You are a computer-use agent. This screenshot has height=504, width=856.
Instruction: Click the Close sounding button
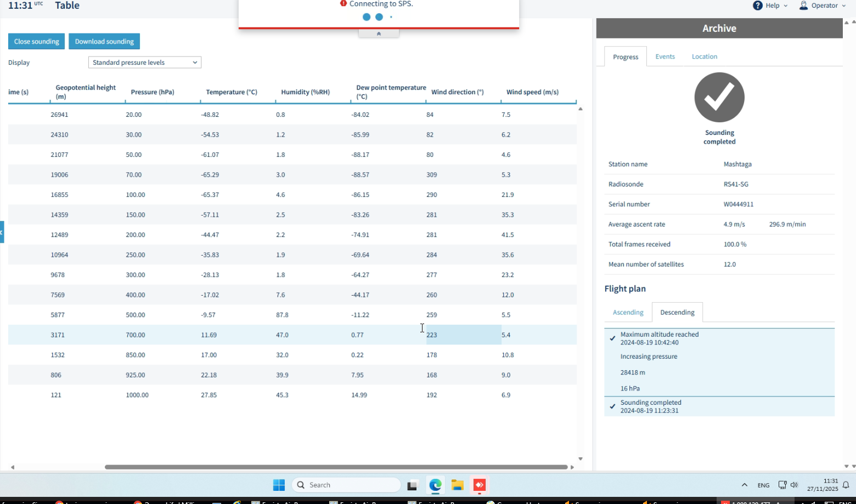pyautogui.click(x=37, y=41)
